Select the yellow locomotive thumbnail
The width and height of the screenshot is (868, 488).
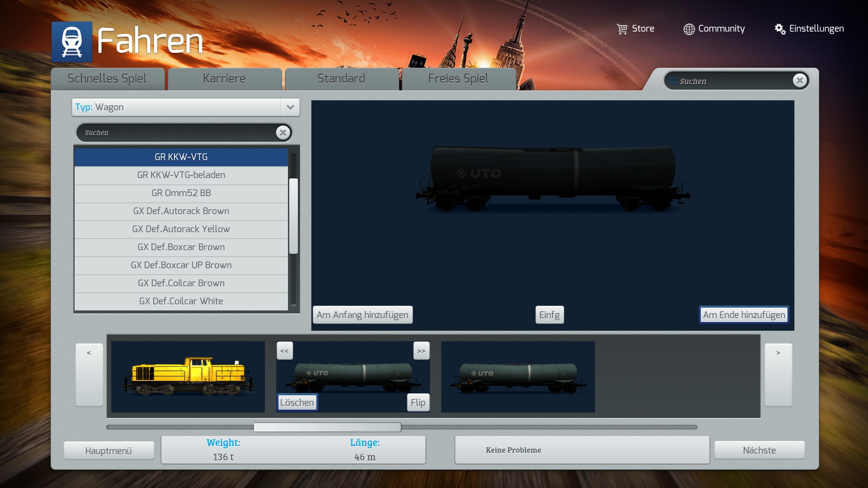point(188,376)
